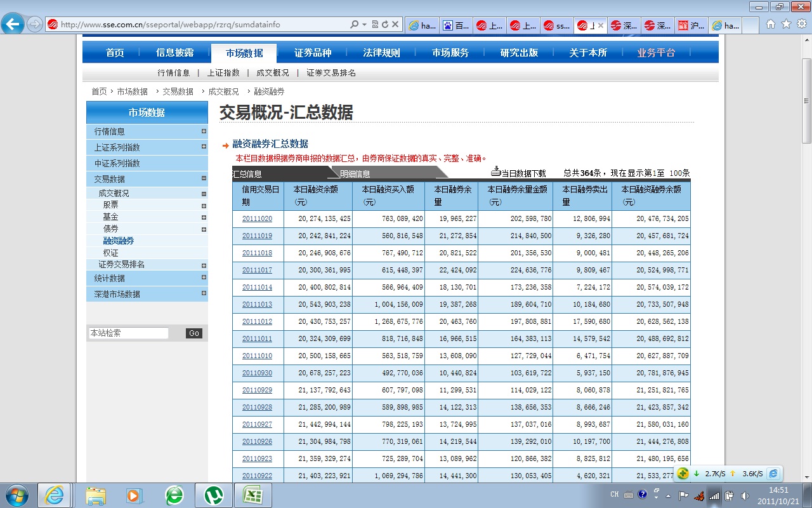Click power plug tray icon
Viewport: 812px width, 508px height.
[x=730, y=495]
